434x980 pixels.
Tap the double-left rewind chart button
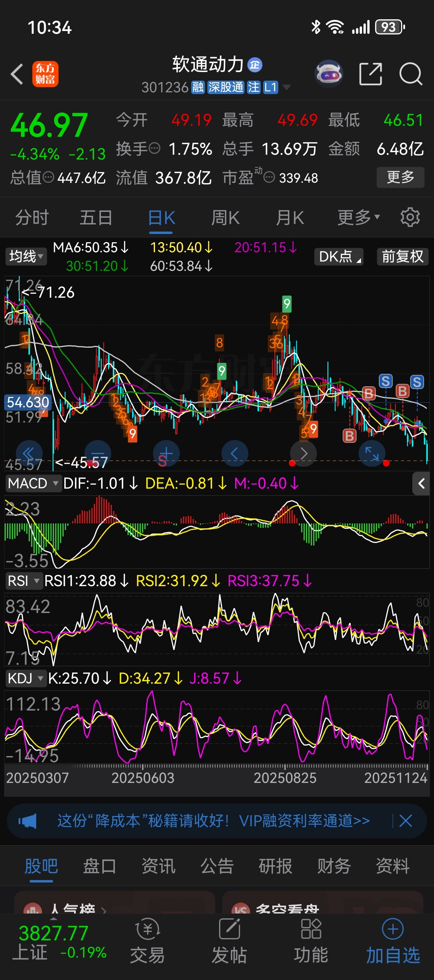pyautogui.click(x=29, y=453)
